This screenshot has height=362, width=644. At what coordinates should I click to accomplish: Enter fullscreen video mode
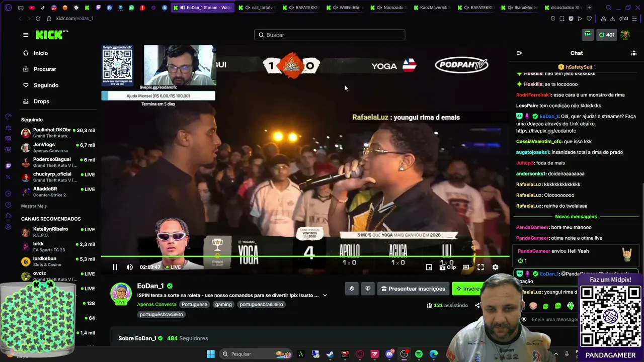coord(480,267)
